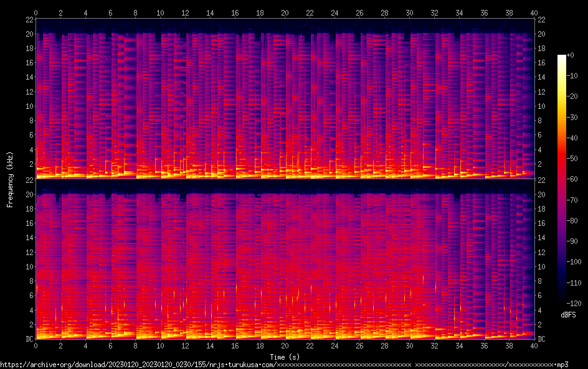Image resolution: width=588 pixels, height=369 pixels.
Task: Click the 0 second tick on top time axis
Action: [x=36, y=12]
